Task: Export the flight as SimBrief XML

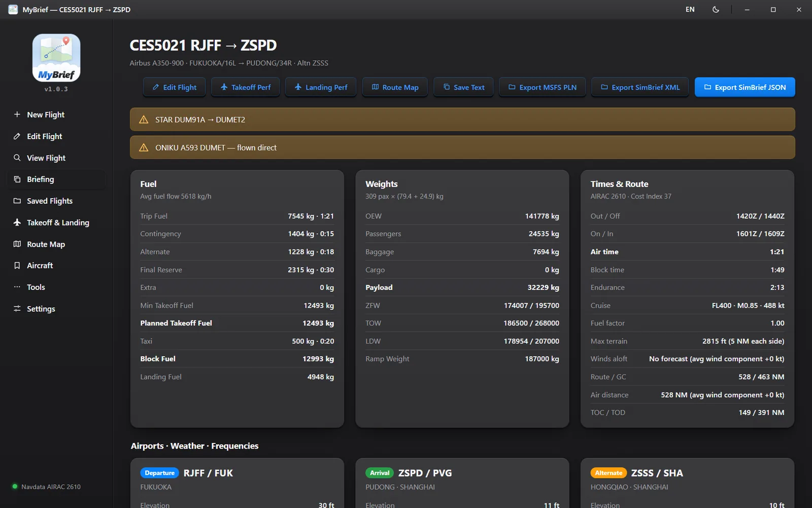Action: coord(640,87)
